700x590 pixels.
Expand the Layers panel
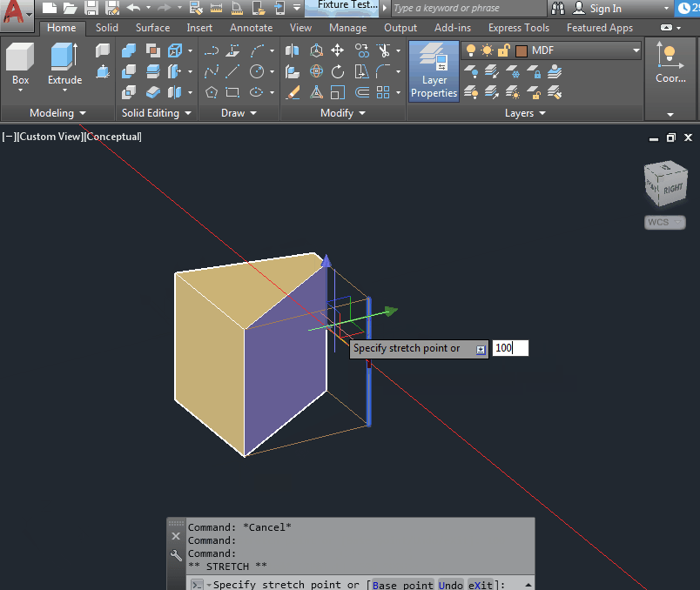[x=525, y=113]
